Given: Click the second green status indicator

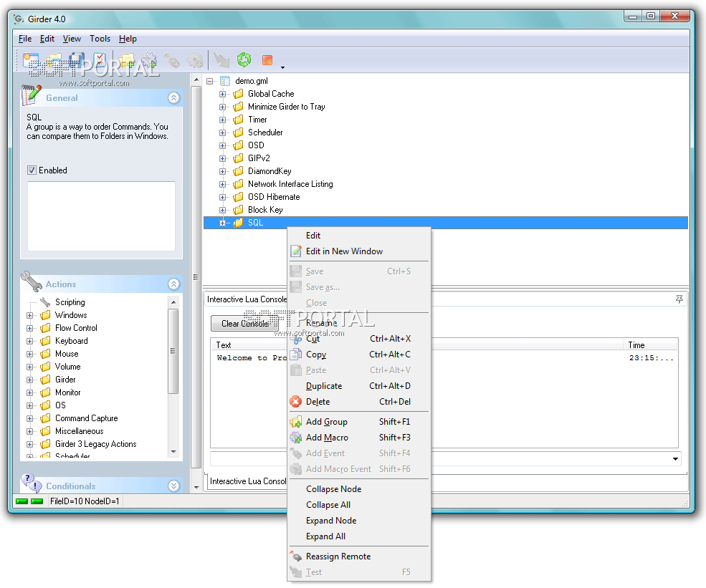Looking at the screenshot, I should 37,501.
